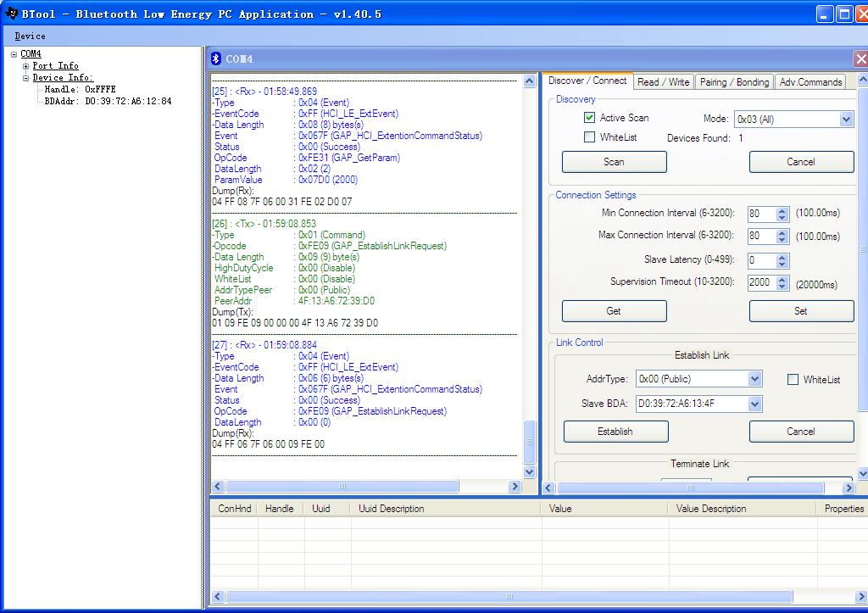
Task: Click the Get connection settings button
Action: 614,311
